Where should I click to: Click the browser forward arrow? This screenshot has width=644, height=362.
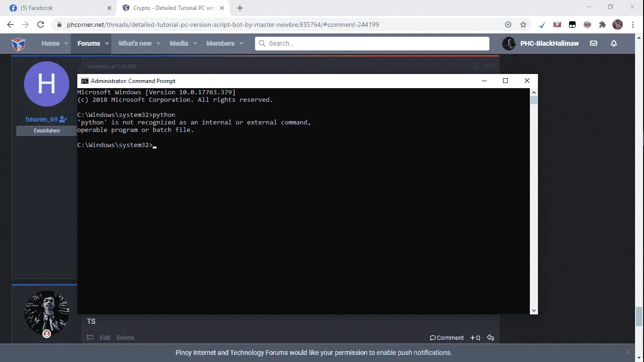coord(25,25)
